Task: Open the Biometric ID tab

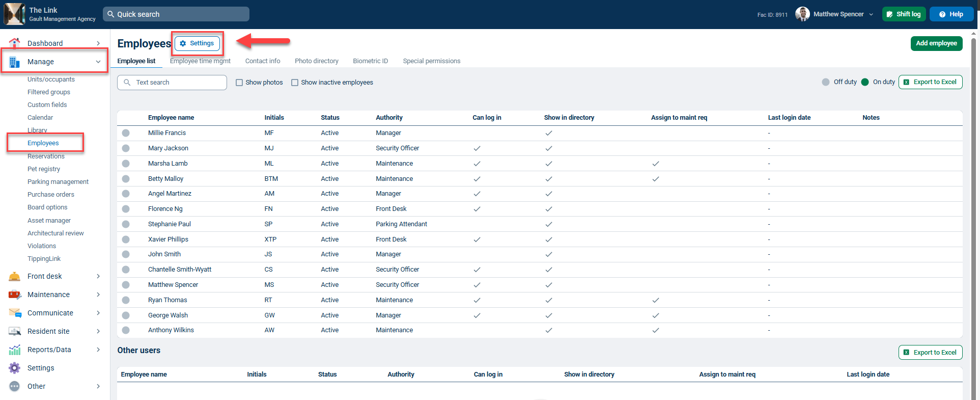Action: click(x=371, y=61)
